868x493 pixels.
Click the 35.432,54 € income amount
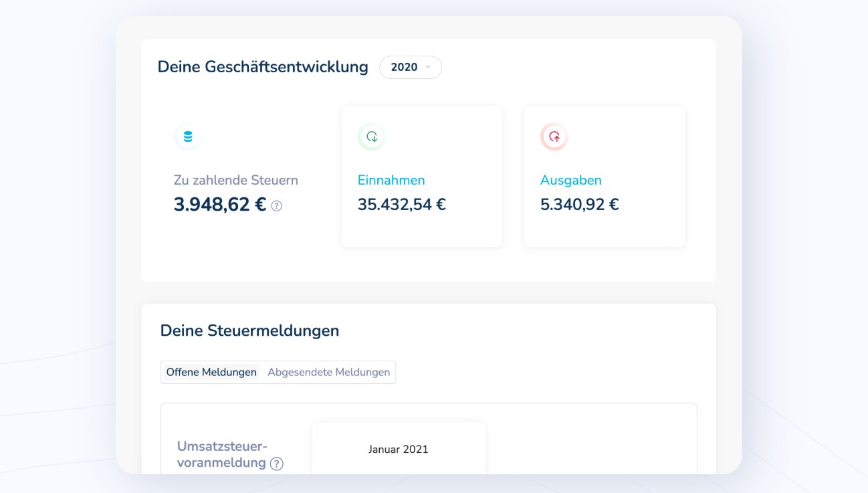tap(402, 205)
